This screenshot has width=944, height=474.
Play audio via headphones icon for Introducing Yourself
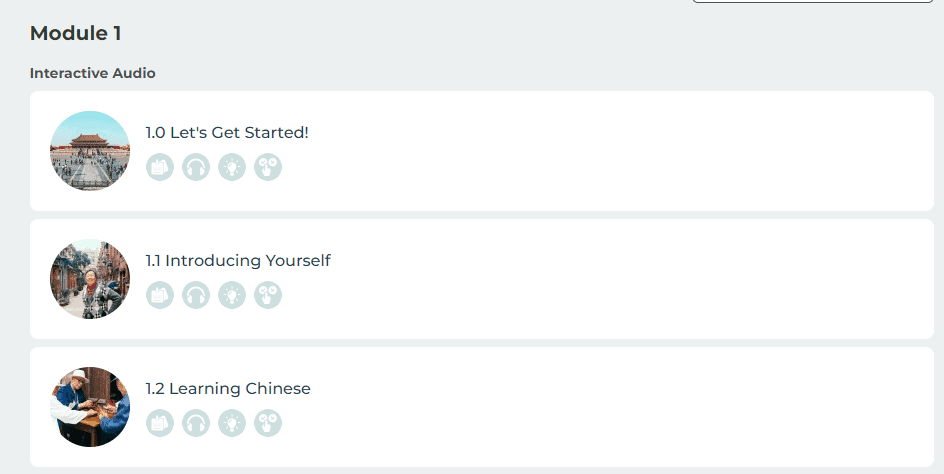[196, 295]
